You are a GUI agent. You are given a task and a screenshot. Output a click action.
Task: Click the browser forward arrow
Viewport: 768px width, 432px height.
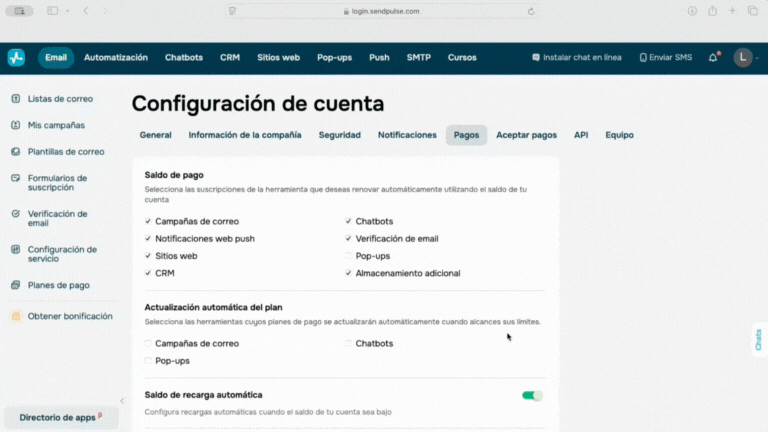(105, 11)
